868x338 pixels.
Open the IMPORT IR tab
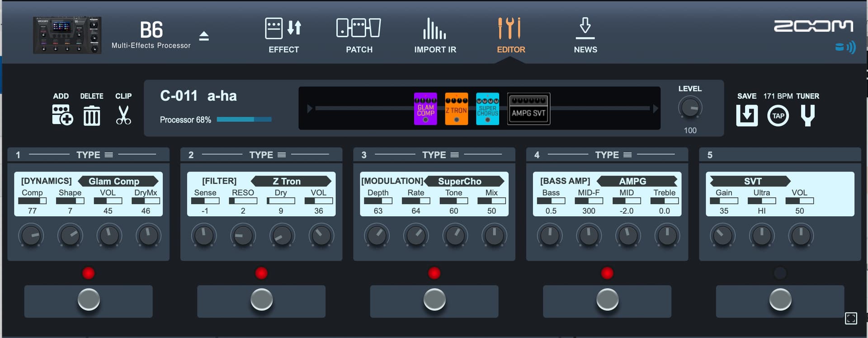(x=435, y=35)
